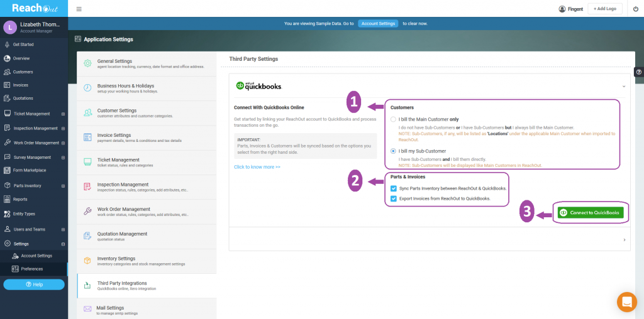The width and height of the screenshot is (644, 319).
Task: Open Preferences in sidebar
Action: coord(34,269)
